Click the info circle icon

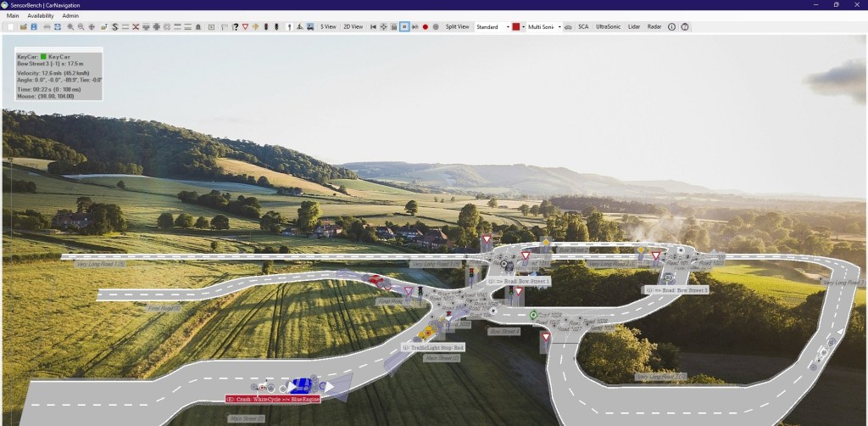click(x=672, y=27)
